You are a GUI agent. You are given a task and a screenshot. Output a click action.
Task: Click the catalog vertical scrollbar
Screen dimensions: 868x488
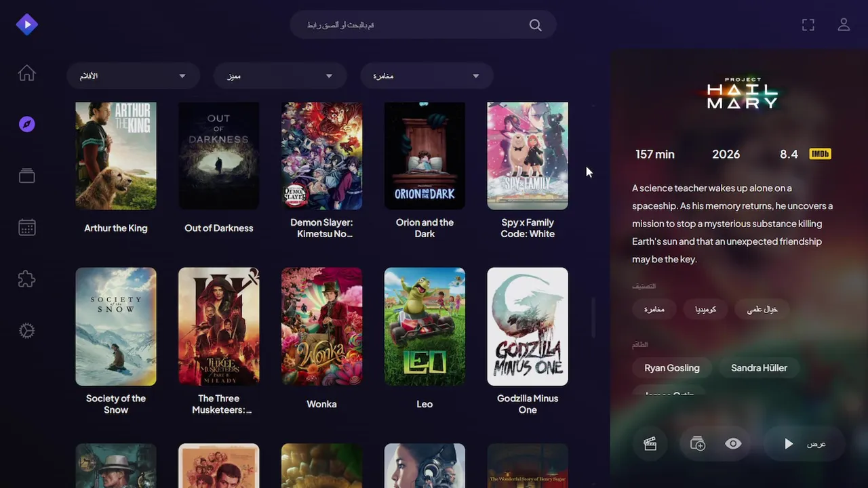point(594,319)
